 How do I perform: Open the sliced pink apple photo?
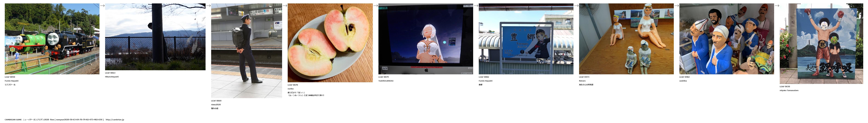tap(330, 43)
